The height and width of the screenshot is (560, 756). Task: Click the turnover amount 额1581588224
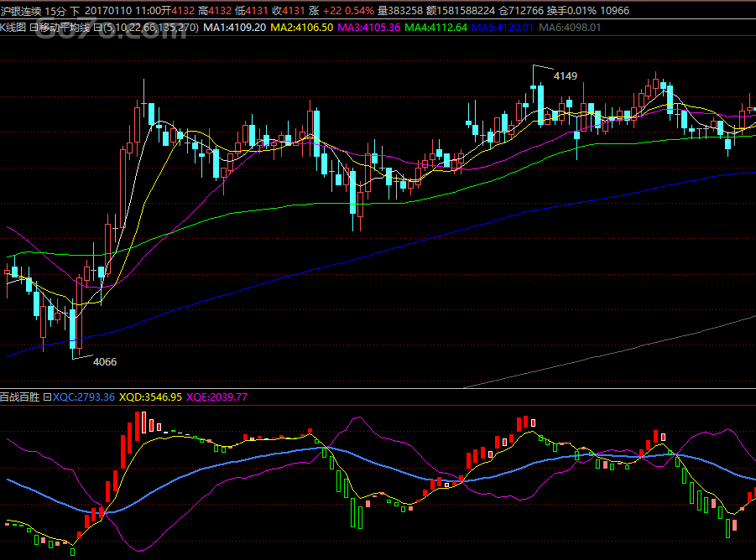461,11
